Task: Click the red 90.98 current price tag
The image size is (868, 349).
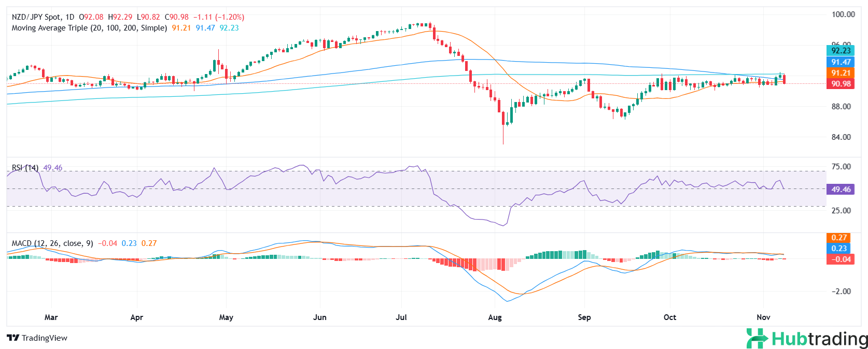Action: (x=841, y=84)
